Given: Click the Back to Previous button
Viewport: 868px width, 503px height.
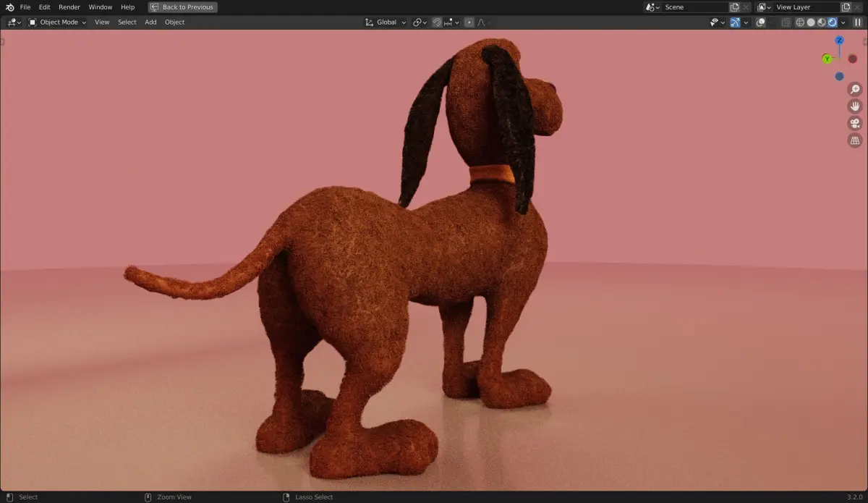Looking at the screenshot, I should [182, 7].
